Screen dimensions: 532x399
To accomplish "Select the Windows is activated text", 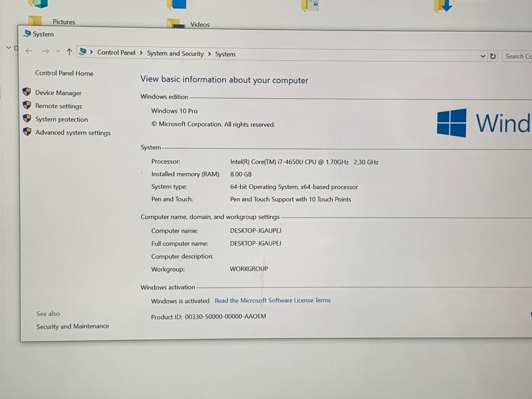I will 180,301.
